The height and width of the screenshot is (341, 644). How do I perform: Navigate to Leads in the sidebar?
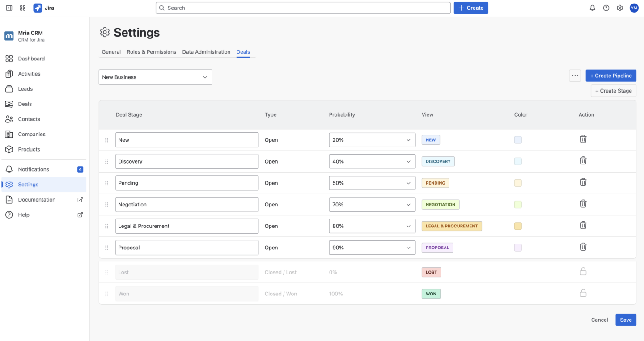tap(25, 88)
